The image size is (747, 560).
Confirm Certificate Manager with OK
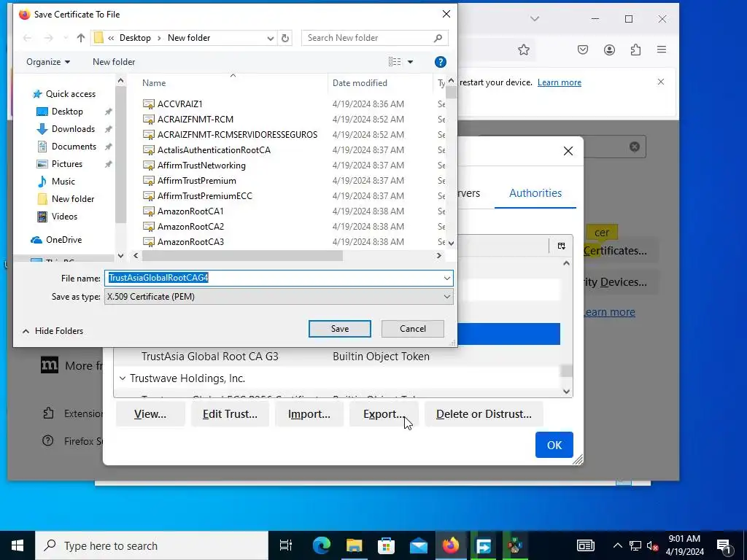(x=554, y=446)
